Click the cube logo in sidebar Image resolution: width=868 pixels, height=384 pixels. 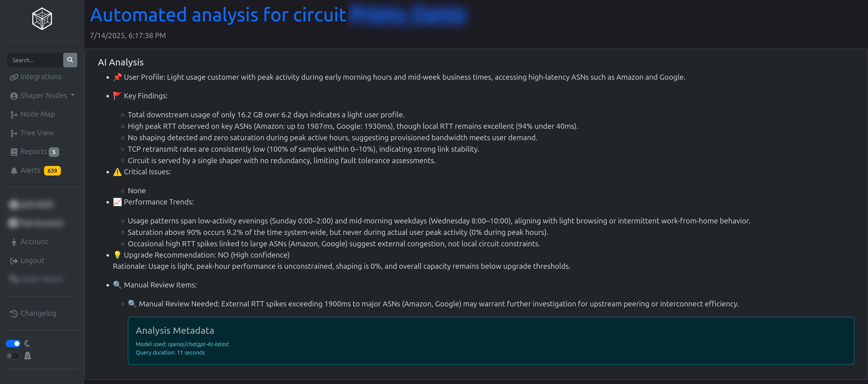click(x=42, y=19)
